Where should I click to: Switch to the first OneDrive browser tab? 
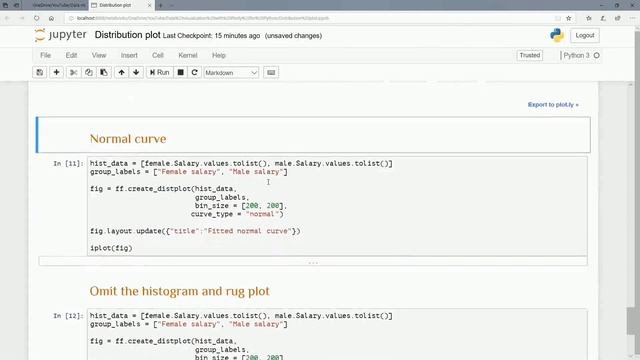tap(59, 5)
